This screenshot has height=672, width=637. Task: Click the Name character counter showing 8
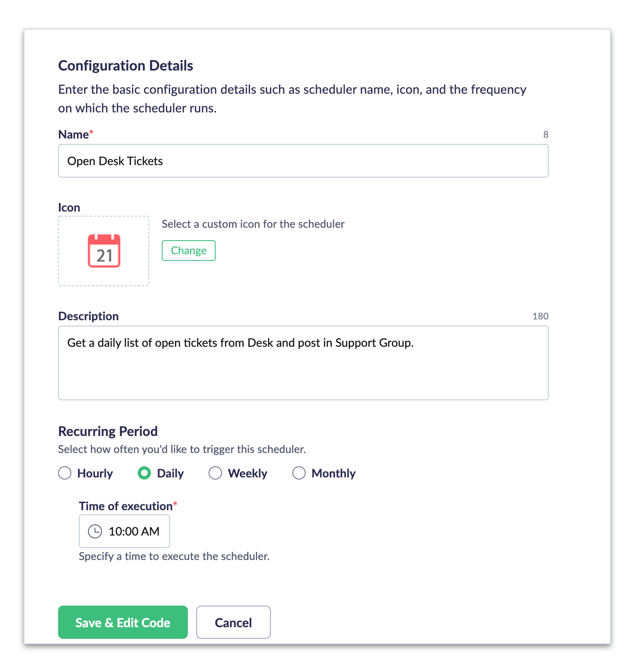click(x=546, y=134)
